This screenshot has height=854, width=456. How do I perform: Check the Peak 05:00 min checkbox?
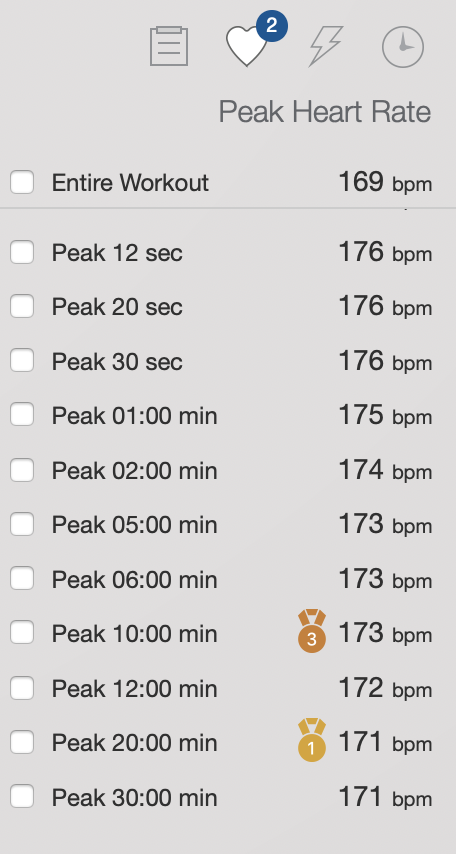click(x=22, y=524)
